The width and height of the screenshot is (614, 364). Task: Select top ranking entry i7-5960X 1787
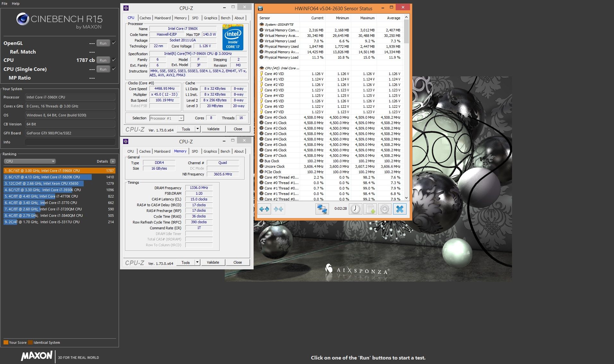[x=59, y=171]
